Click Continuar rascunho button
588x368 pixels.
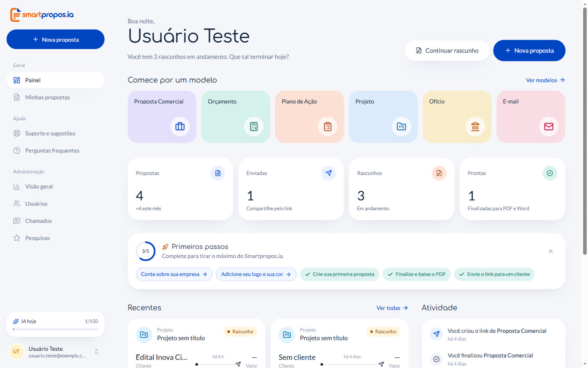tap(447, 50)
